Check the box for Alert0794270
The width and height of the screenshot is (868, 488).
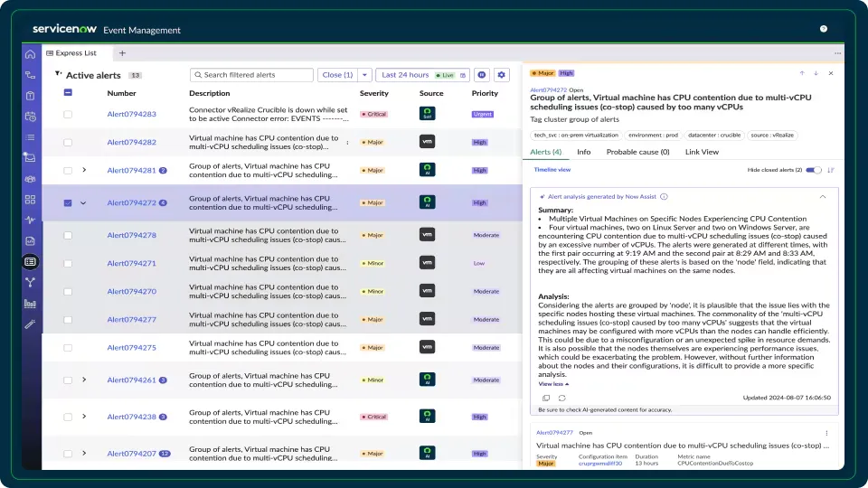[x=68, y=292]
